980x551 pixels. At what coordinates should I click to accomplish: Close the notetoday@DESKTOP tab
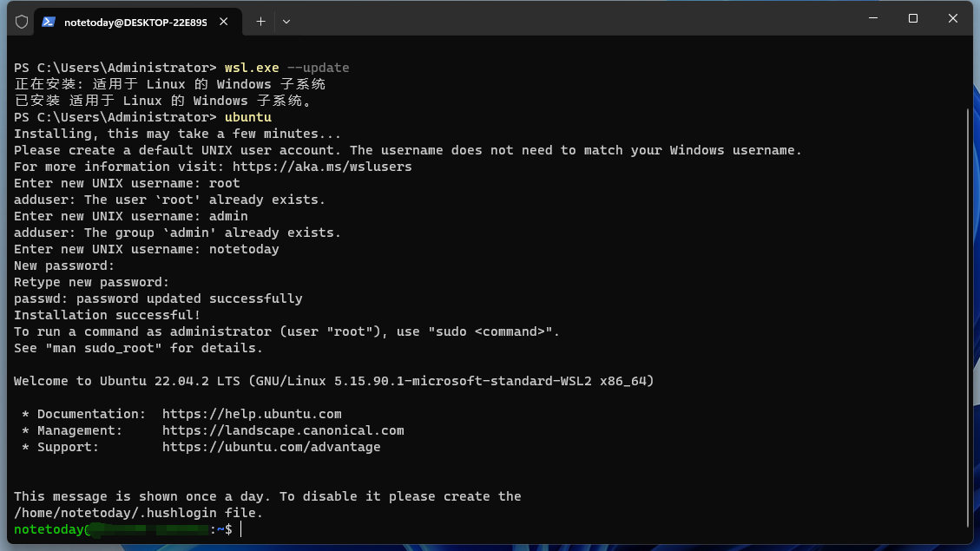click(224, 22)
